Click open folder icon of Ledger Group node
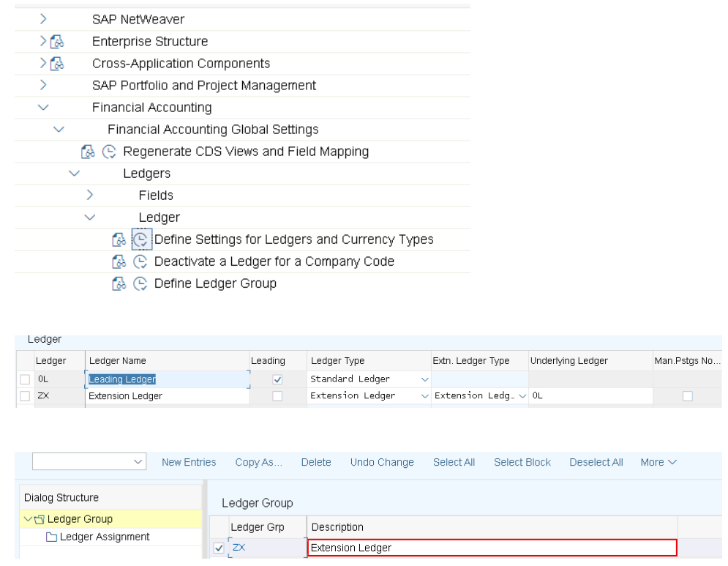This screenshot has height=566, width=728. pyautogui.click(x=40, y=520)
